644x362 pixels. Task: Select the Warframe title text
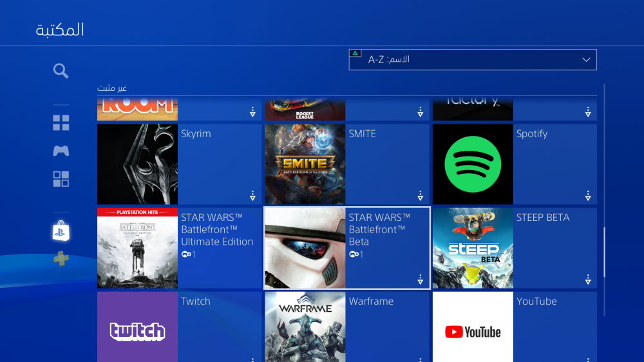tap(372, 301)
